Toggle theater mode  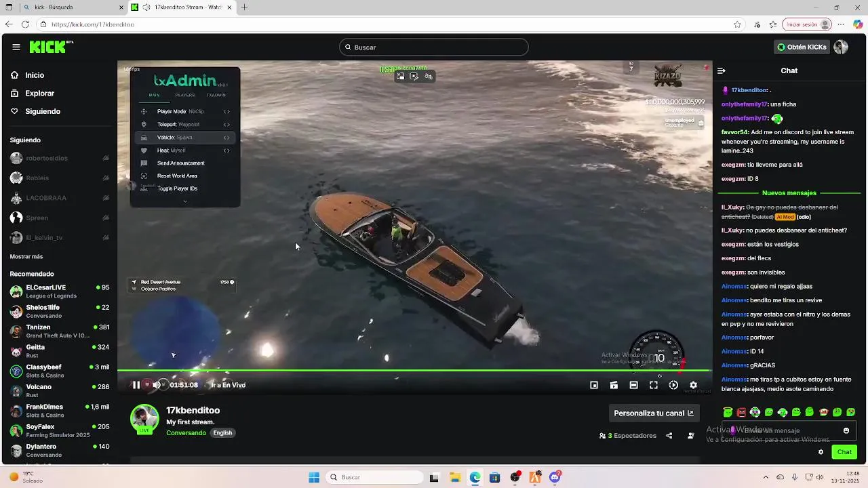(x=633, y=385)
